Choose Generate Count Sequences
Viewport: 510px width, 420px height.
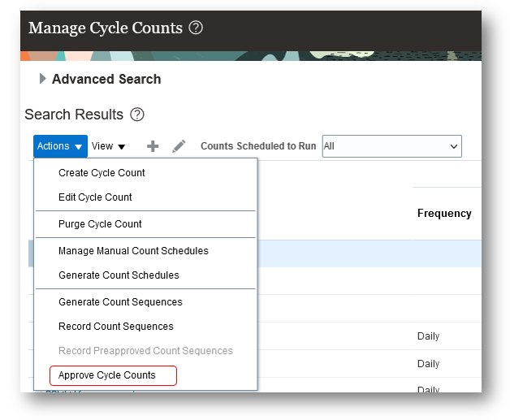(120, 302)
